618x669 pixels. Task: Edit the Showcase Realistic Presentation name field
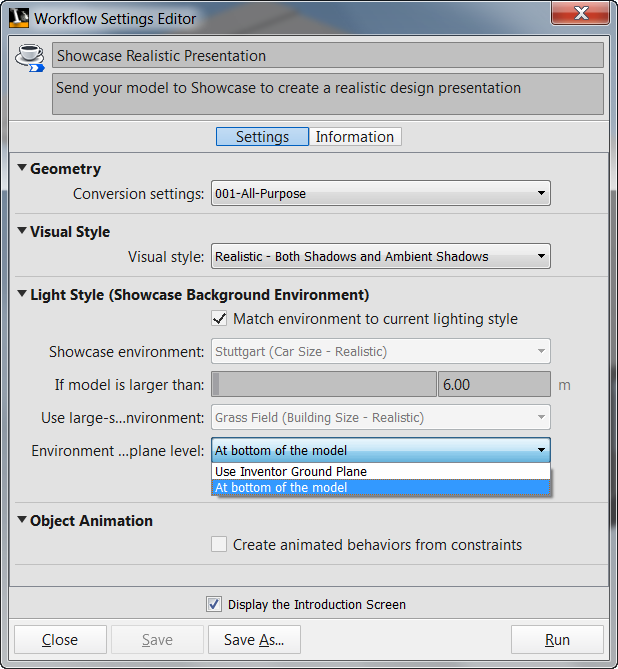pyautogui.click(x=328, y=55)
